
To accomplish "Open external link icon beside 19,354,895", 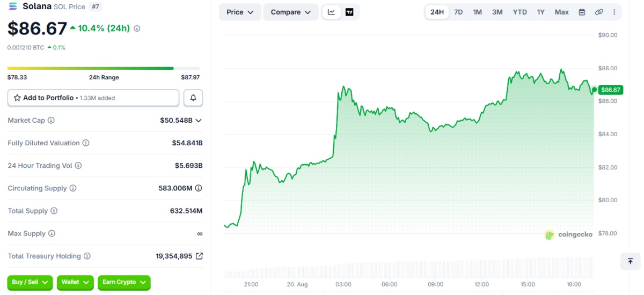I will 199,256.
